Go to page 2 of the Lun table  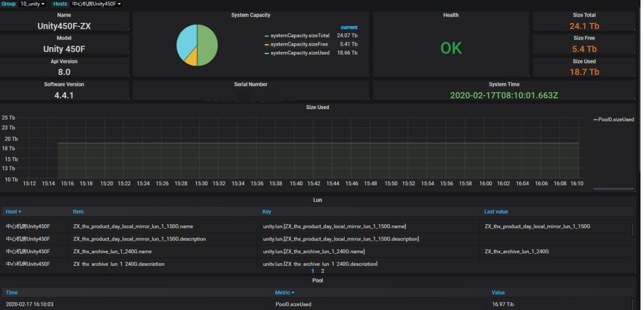click(323, 271)
